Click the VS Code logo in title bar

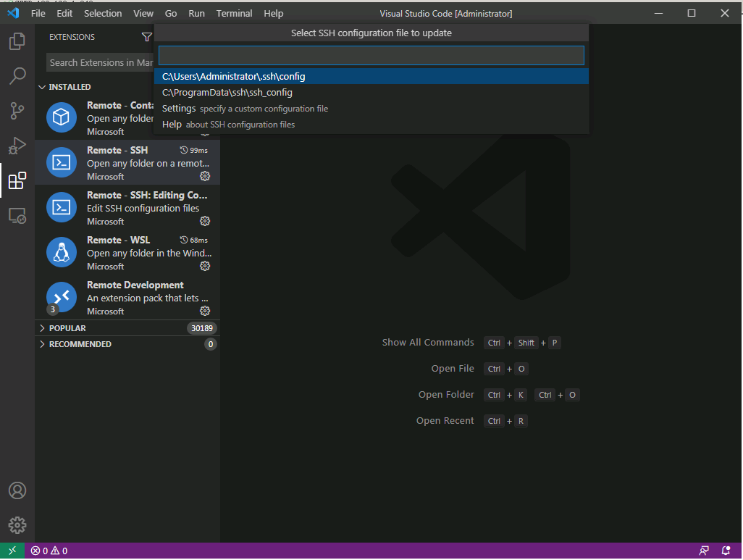(13, 13)
